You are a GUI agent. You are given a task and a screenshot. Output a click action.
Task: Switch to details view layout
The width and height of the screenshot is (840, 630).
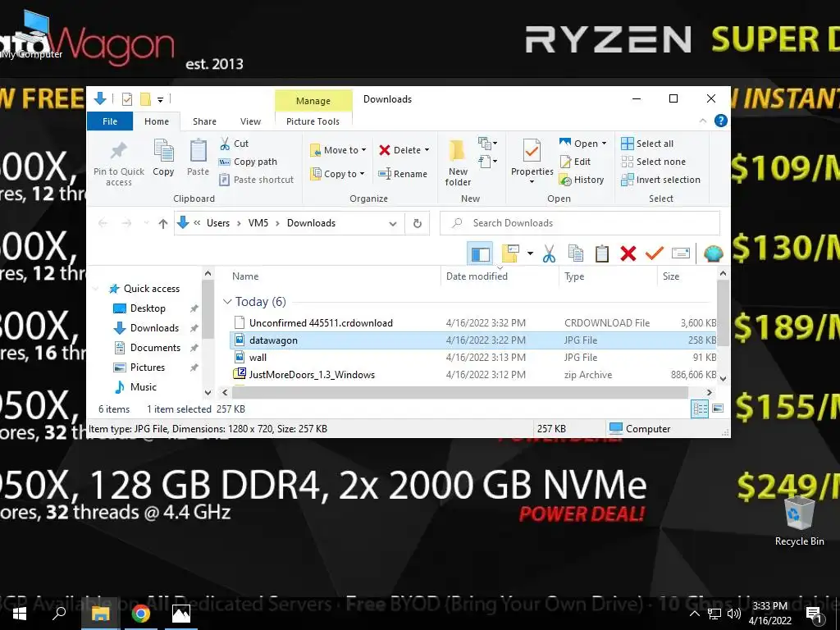(x=701, y=409)
